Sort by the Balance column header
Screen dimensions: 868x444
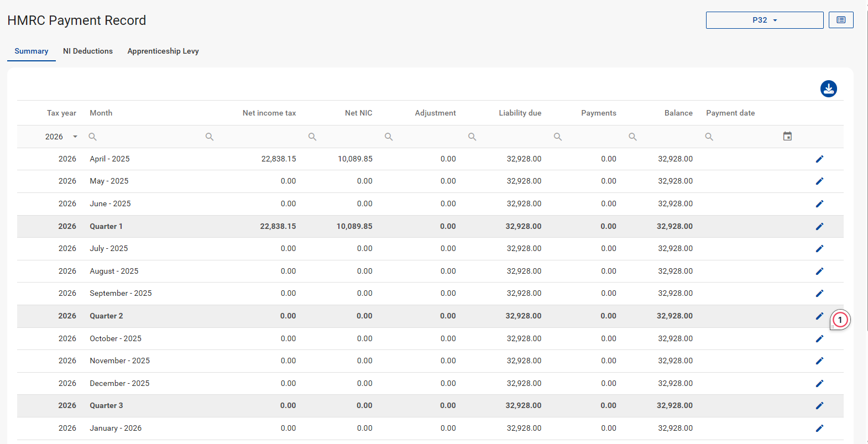(x=678, y=113)
